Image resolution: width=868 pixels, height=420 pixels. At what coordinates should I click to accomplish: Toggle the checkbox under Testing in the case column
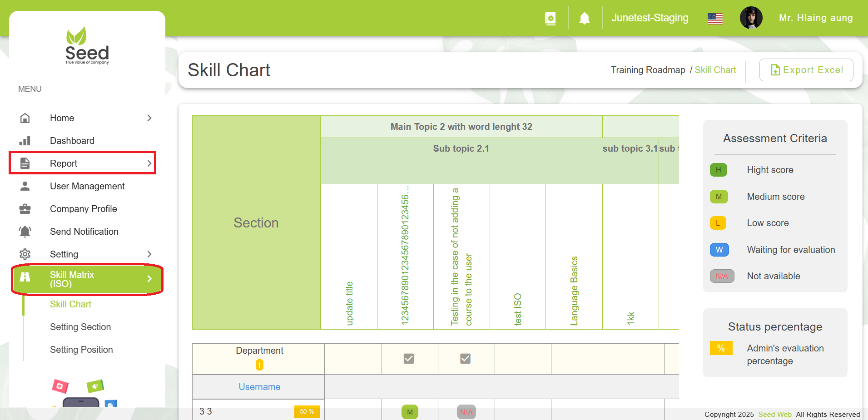click(x=465, y=359)
